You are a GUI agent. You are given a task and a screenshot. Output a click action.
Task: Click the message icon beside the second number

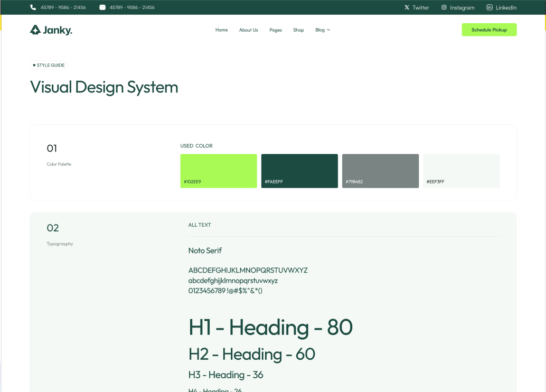(102, 7)
